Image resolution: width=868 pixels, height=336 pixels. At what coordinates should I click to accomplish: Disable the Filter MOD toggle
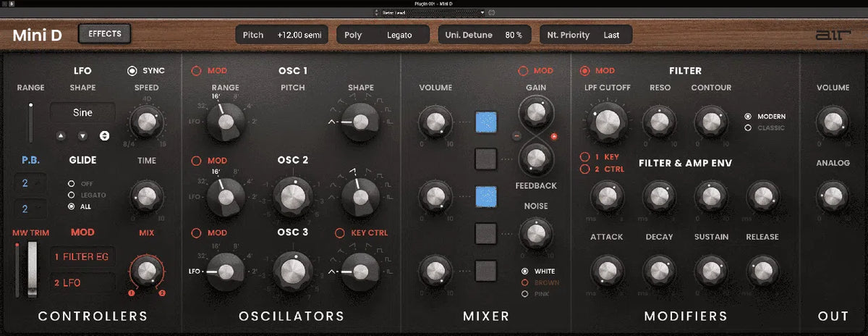click(x=584, y=71)
